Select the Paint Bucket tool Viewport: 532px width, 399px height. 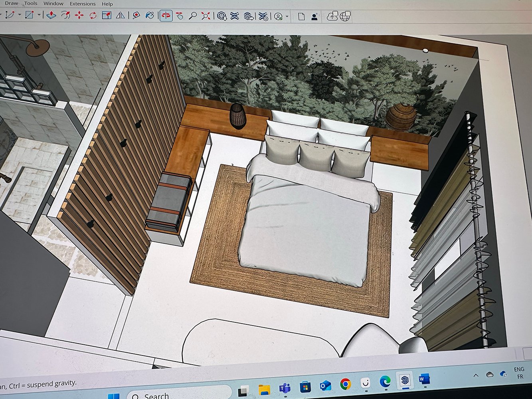pos(150,16)
